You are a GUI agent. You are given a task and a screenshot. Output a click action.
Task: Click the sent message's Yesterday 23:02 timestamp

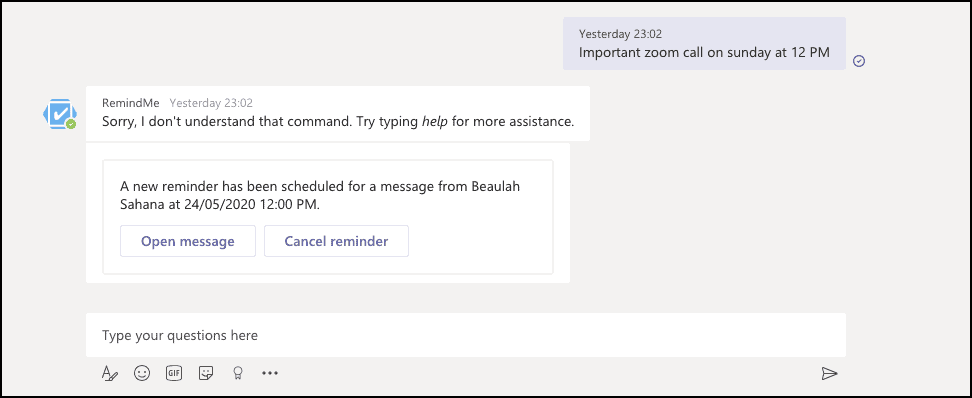621,34
